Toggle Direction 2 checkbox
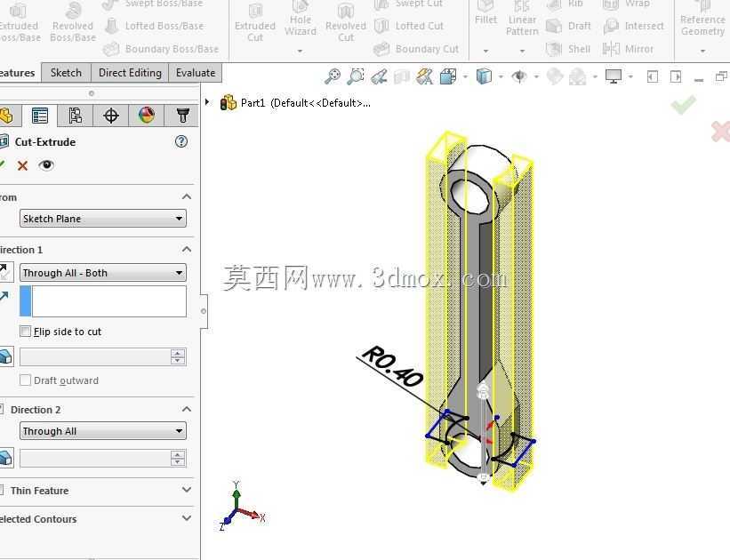This screenshot has width=730, height=560. click(1, 409)
